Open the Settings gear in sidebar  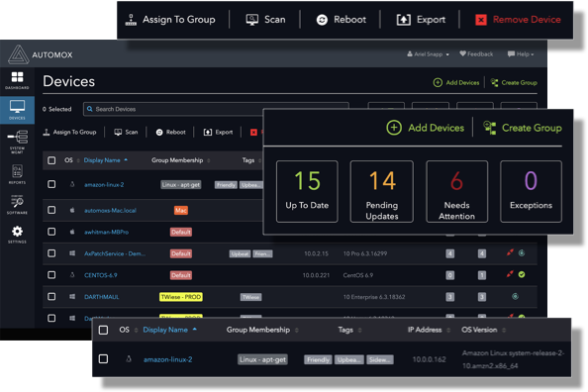click(17, 235)
